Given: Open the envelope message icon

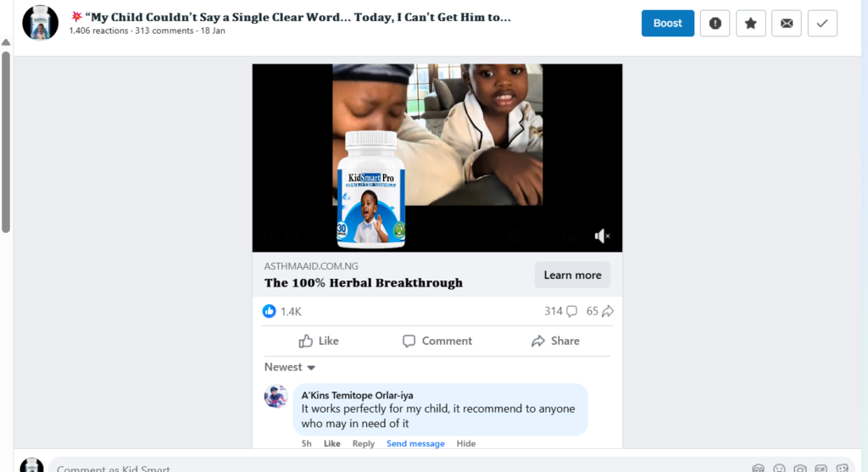Looking at the screenshot, I should [786, 24].
